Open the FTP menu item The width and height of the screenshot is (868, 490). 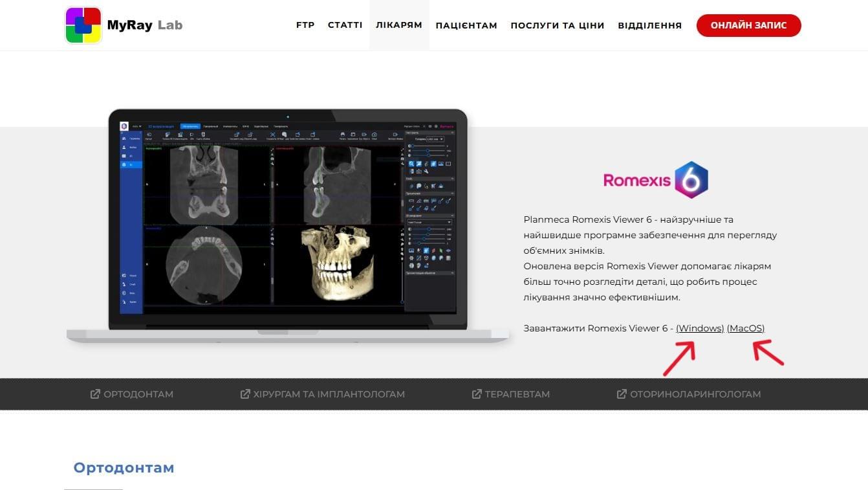pos(305,25)
